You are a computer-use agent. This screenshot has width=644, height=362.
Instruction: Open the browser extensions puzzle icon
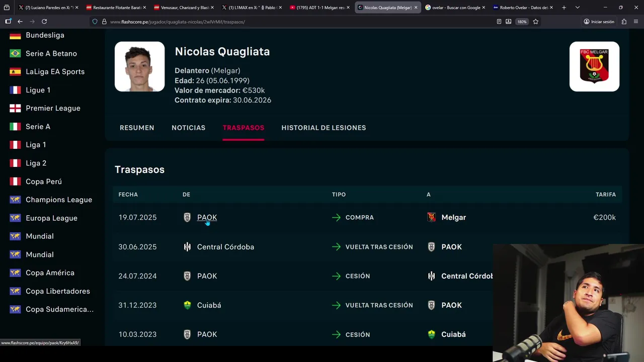[x=624, y=22]
